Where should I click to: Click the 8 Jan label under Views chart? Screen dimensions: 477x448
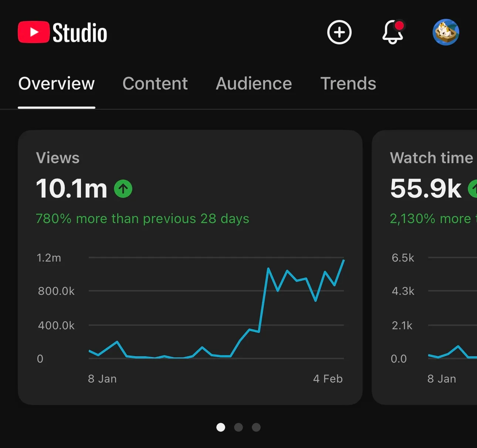point(102,379)
